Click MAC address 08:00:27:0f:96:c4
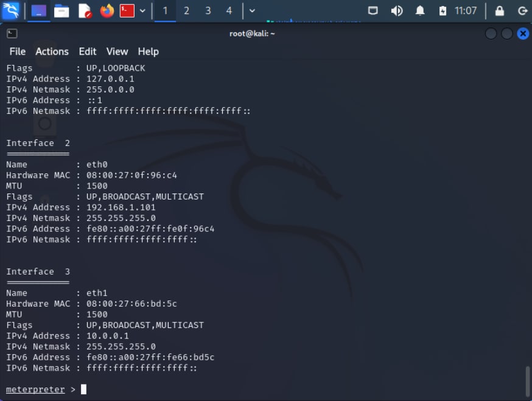This screenshot has height=401, width=532. coord(131,175)
